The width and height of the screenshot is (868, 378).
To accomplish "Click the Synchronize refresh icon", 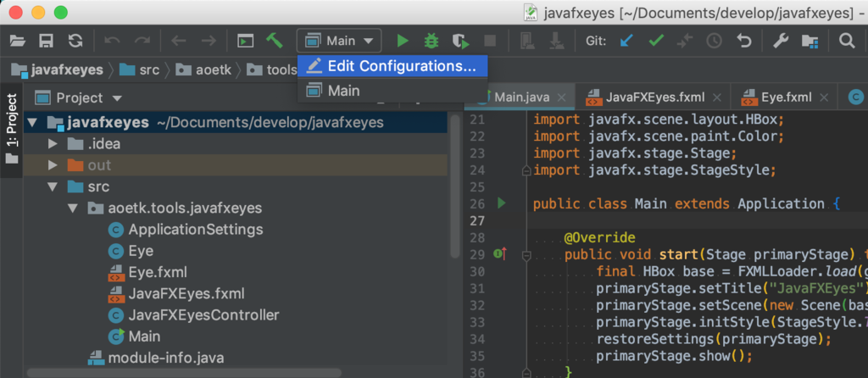I will [75, 41].
